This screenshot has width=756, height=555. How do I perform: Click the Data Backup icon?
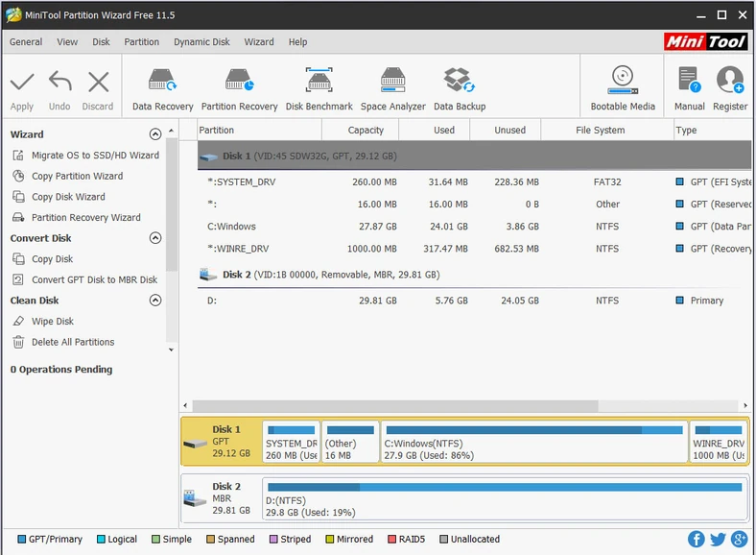tap(460, 88)
